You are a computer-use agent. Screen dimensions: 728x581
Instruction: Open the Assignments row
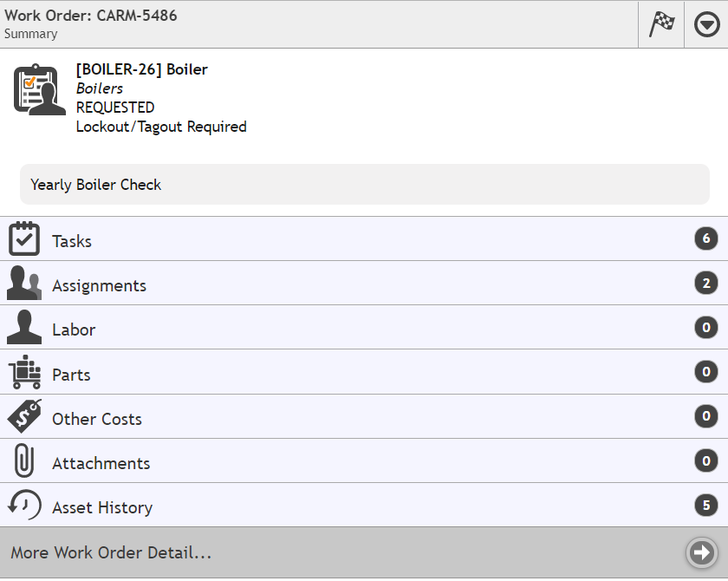(347, 284)
